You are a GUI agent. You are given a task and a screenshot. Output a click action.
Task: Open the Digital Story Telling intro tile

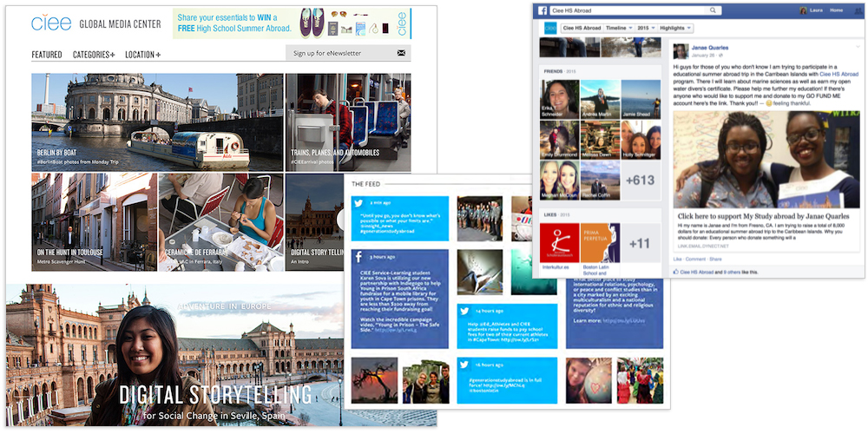click(314, 222)
